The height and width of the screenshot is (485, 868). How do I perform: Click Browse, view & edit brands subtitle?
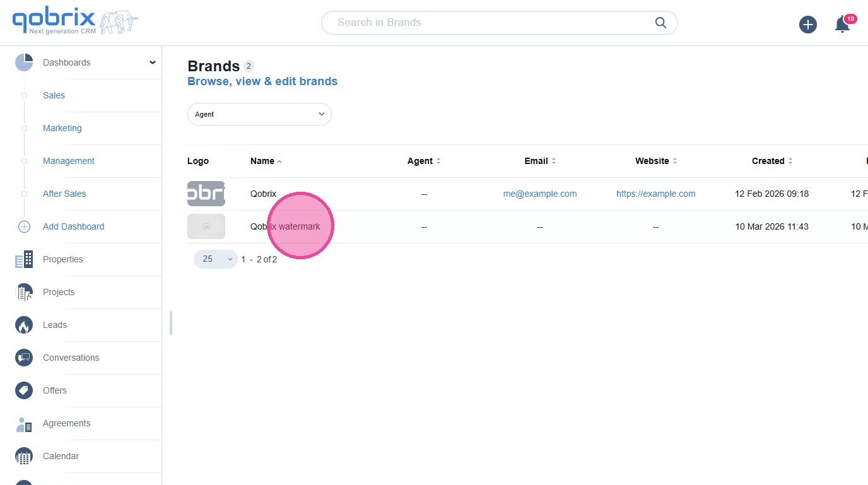(x=262, y=81)
